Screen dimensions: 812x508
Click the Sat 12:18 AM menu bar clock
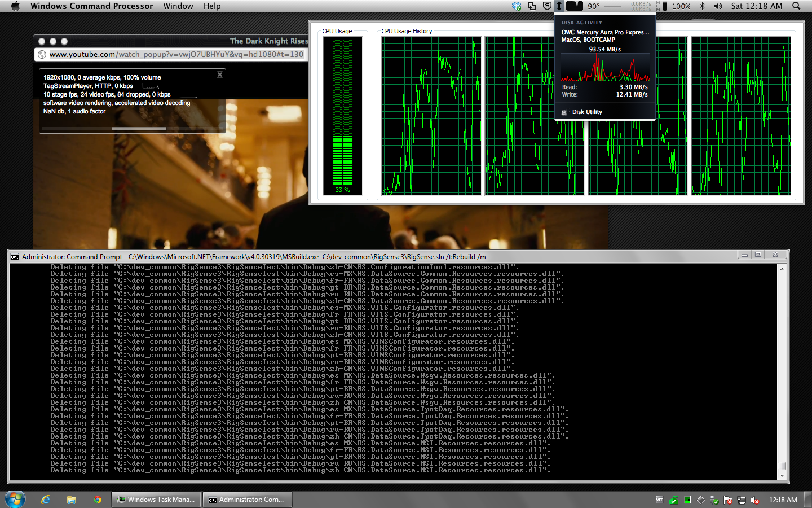click(757, 6)
